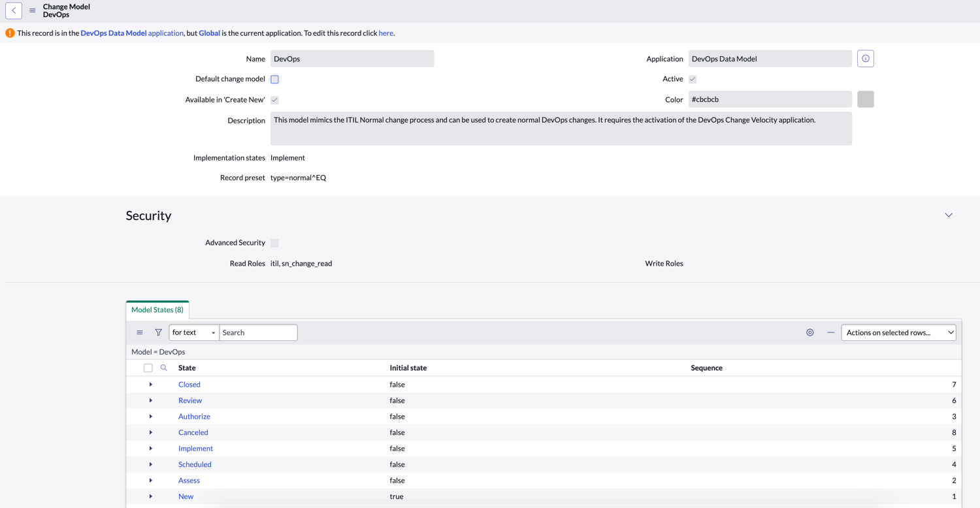Screen dimensions: 980x508
Task: Sort by the Initial state column header
Action: [x=408, y=368]
